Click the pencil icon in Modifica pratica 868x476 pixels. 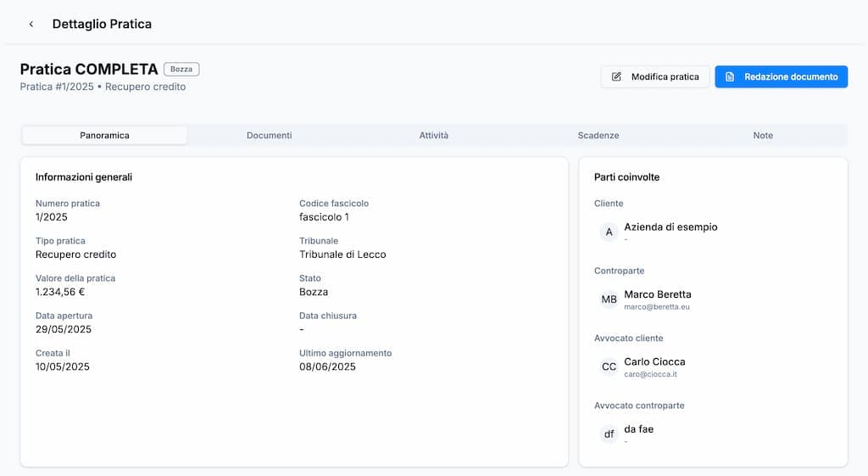617,77
